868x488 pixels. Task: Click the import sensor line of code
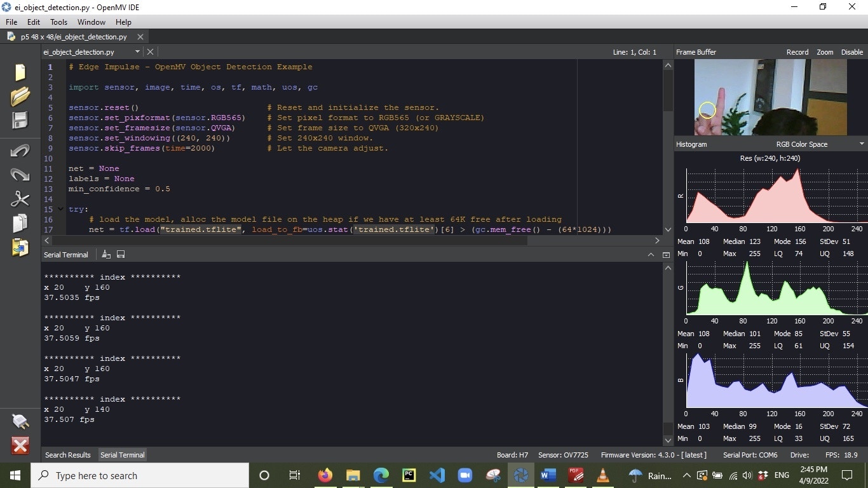pyautogui.click(x=193, y=87)
